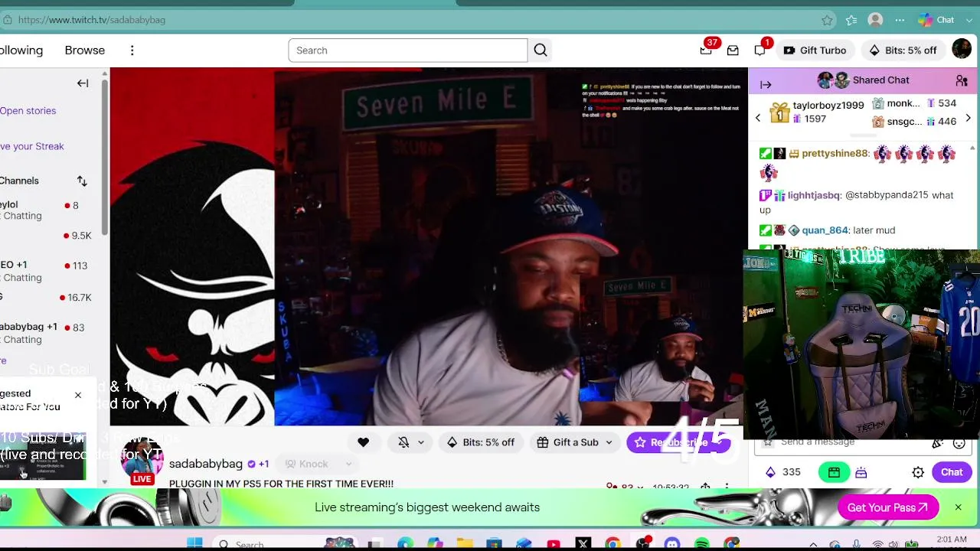This screenshot has width=980, height=551.
Task: Click sidebar vertical scrollbar
Action: 104,157
